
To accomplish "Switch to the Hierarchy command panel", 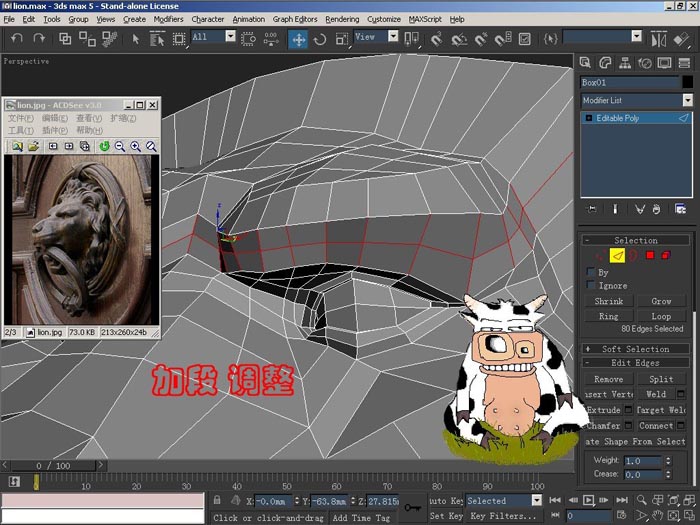I will click(x=625, y=62).
